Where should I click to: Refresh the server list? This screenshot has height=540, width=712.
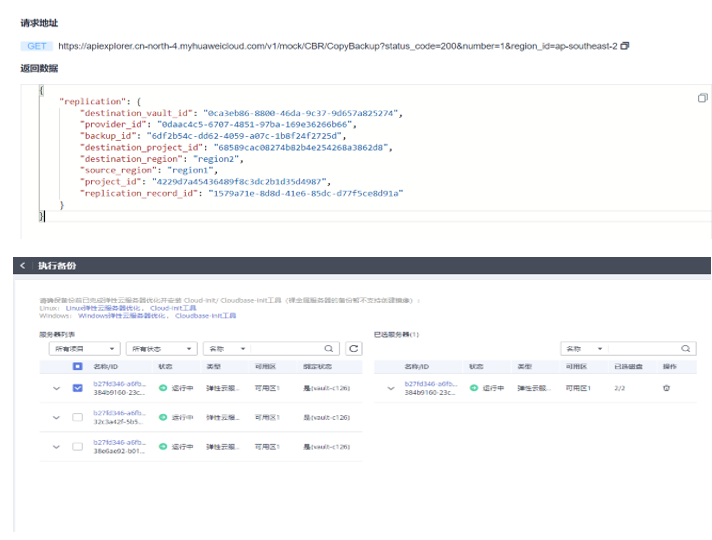pos(354,348)
